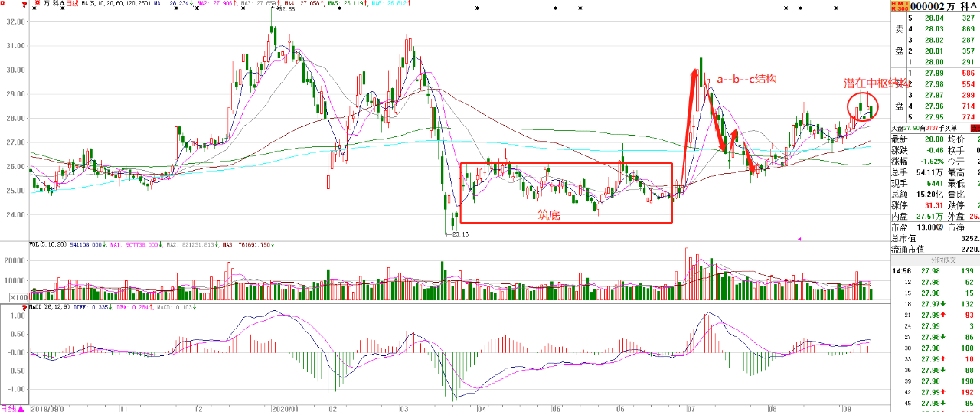Click the 2020/01 date marker on the time axis
The height and width of the screenshot is (412, 980).
coord(283,408)
